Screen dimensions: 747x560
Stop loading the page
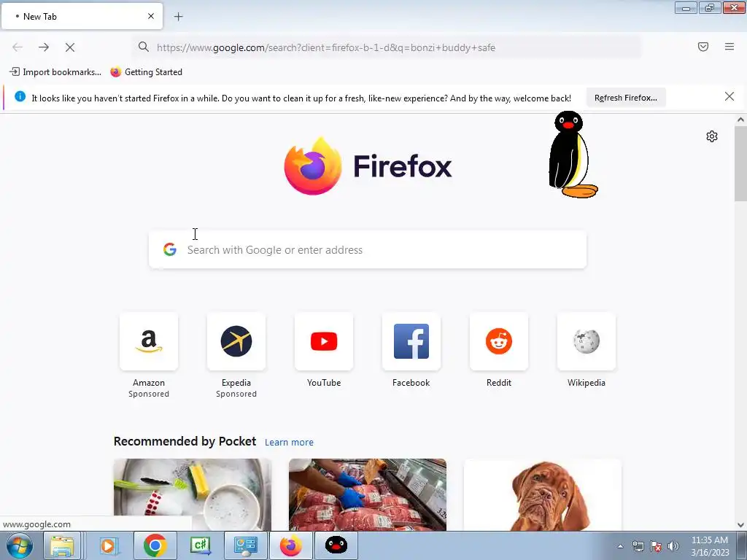click(x=70, y=47)
